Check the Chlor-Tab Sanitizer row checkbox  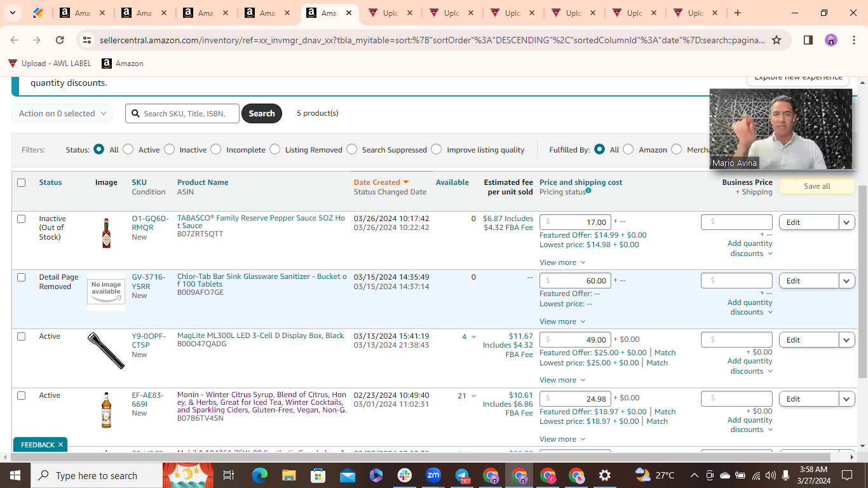pyautogui.click(x=22, y=277)
